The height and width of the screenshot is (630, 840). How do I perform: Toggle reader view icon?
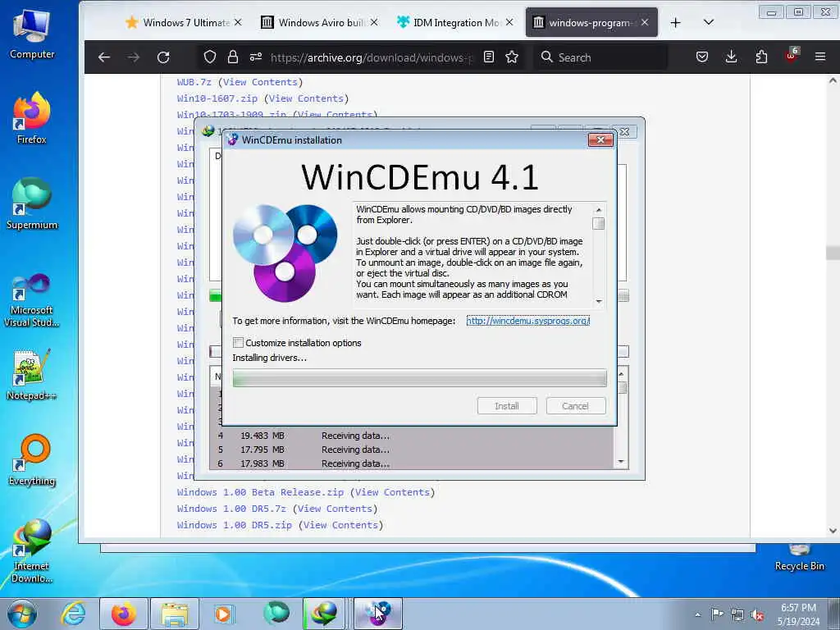[489, 57]
